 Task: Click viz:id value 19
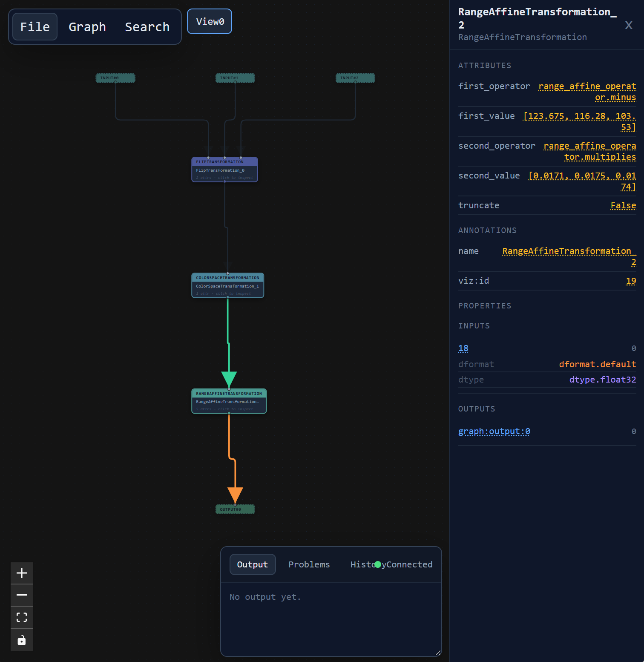click(631, 281)
